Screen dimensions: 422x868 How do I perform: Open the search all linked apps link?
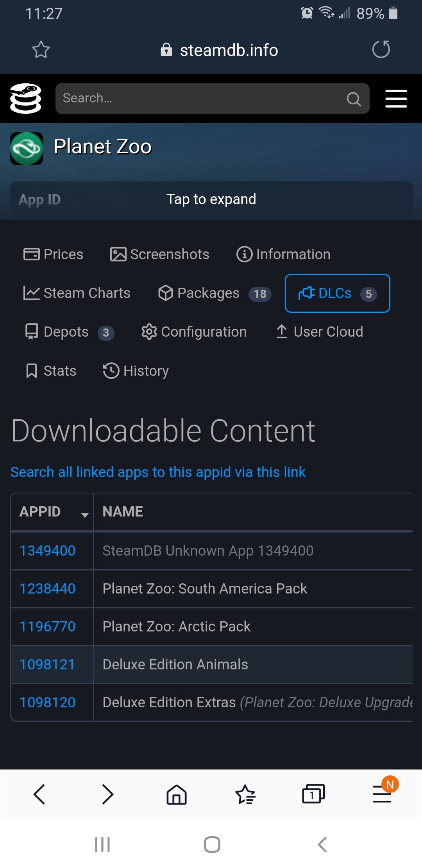click(158, 472)
